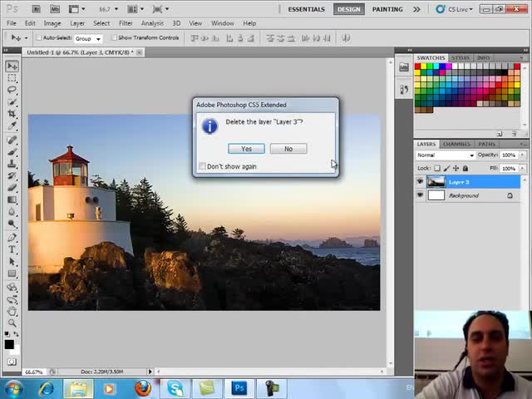Launch Bridge from application bar
This screenshot has height=399, width=532.
click(x=36, y=9)
